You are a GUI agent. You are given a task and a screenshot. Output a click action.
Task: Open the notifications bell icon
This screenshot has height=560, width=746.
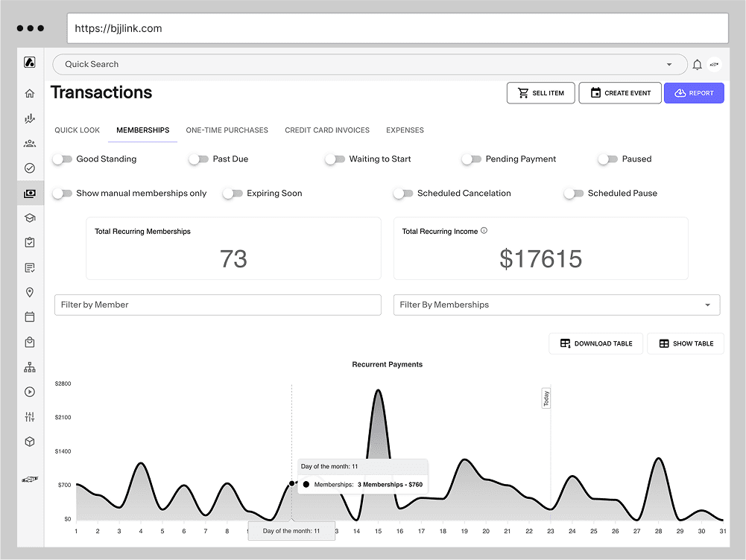(x=697, y=64)
